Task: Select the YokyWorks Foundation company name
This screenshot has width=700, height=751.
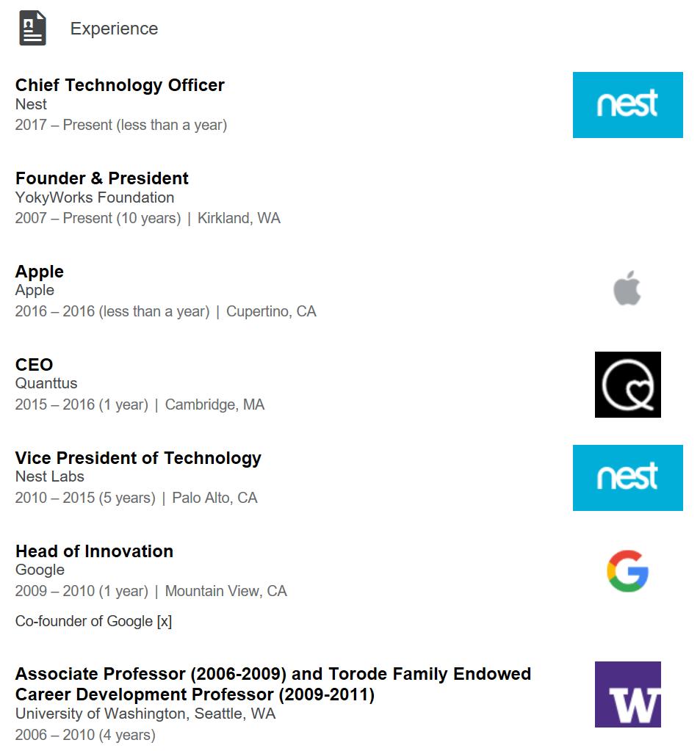Action: (x=95, y=197)
